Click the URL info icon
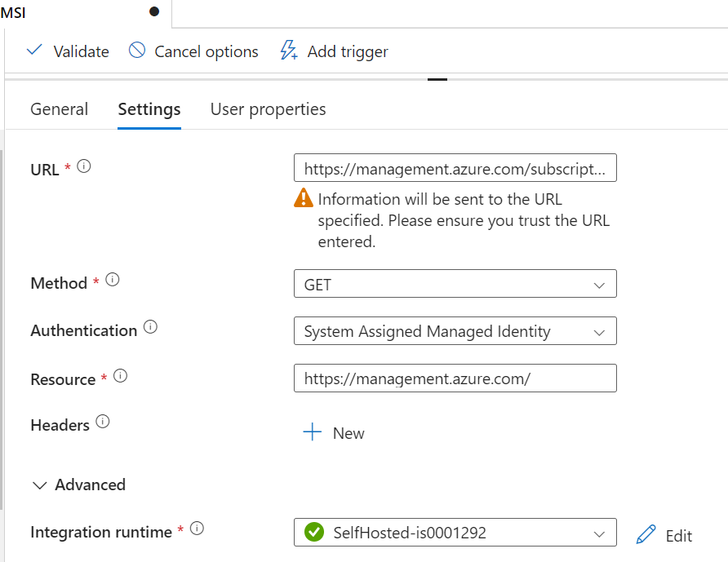Viewport: 728px width, 562px height. [x=83, y=166]
